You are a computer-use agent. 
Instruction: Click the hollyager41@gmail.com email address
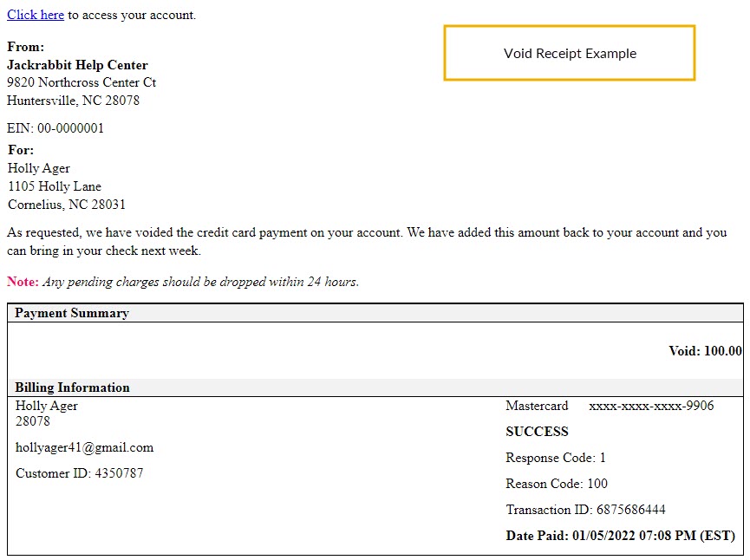coord(85,447)
